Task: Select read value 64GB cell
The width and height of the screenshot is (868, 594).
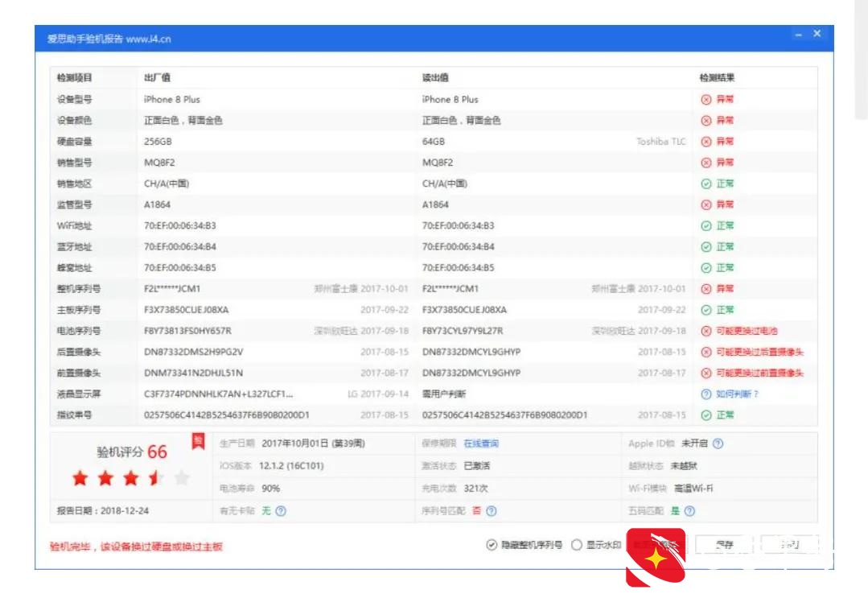Action: click(x=434, y=142)
